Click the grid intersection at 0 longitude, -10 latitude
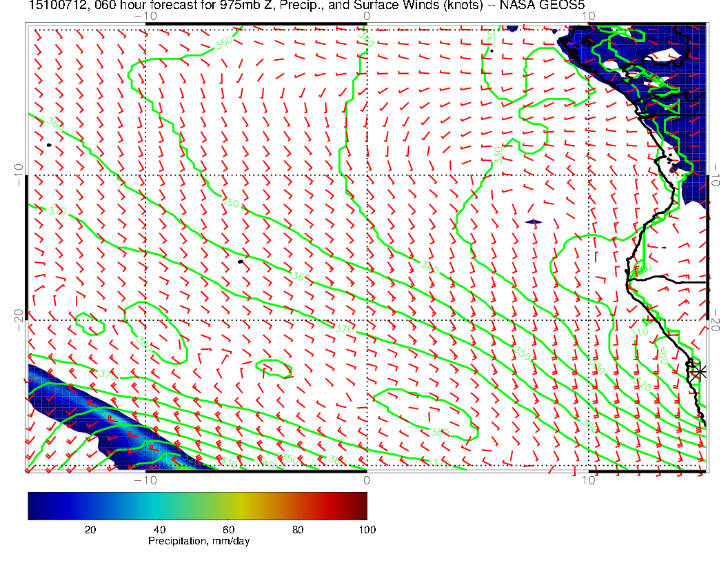This screenshot has width=728, height=563. 366,175
